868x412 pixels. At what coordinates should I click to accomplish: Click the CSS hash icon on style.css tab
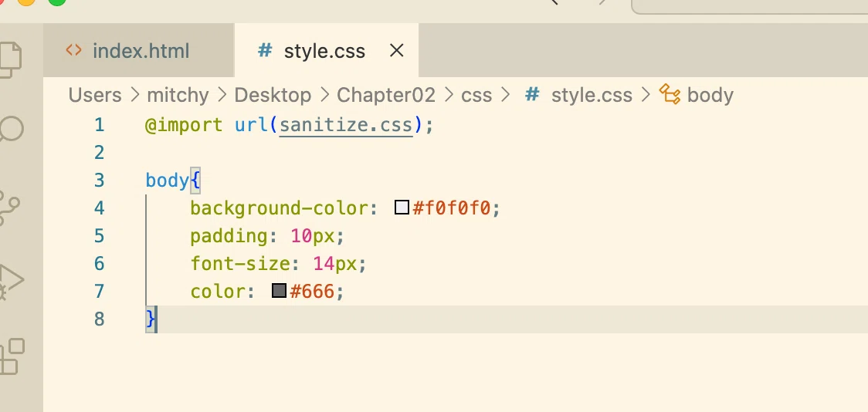pyautogui.click(x=265, y=51)
